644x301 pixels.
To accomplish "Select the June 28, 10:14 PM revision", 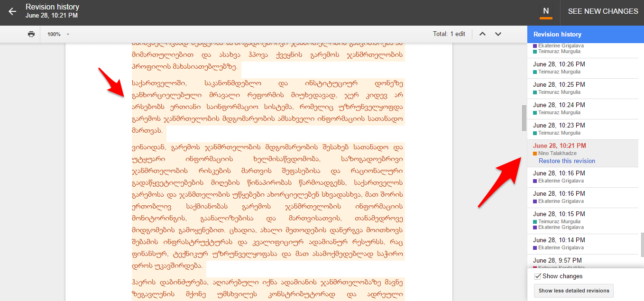I will pyautogui.click(x=559, y=240).
